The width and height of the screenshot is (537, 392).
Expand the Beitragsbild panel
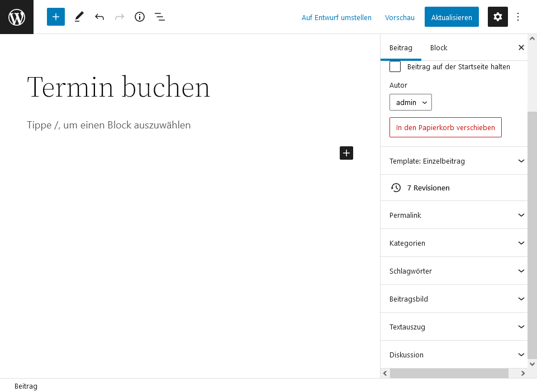454,299
